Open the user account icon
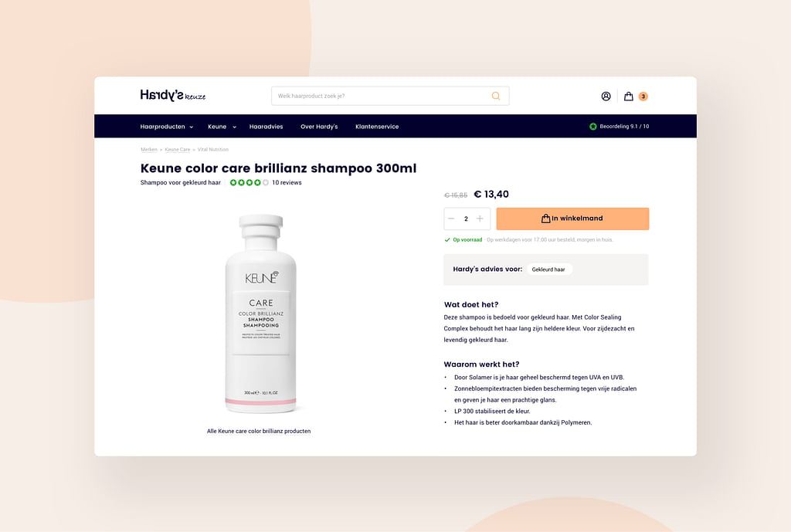 [x=606, y=97]
